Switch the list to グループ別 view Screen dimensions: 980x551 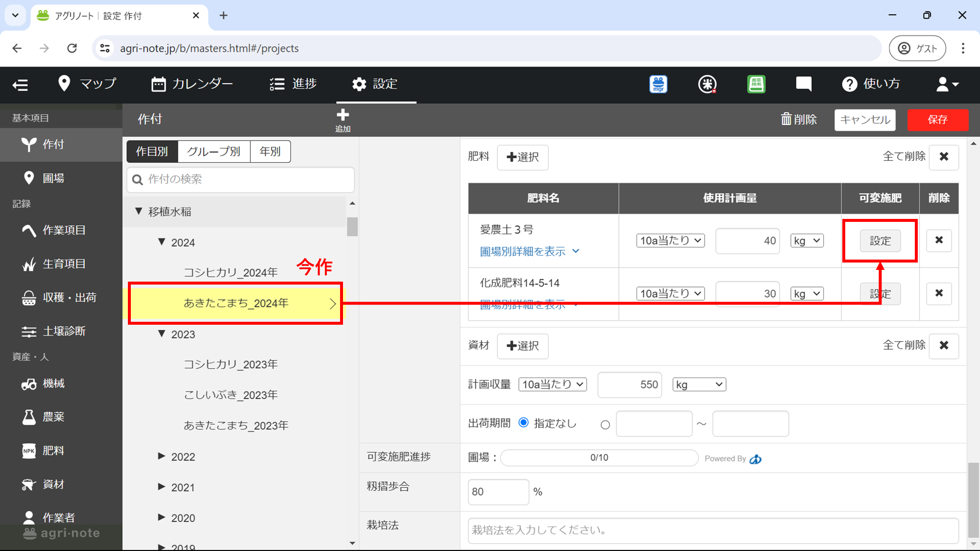click(x=214, y=151)
